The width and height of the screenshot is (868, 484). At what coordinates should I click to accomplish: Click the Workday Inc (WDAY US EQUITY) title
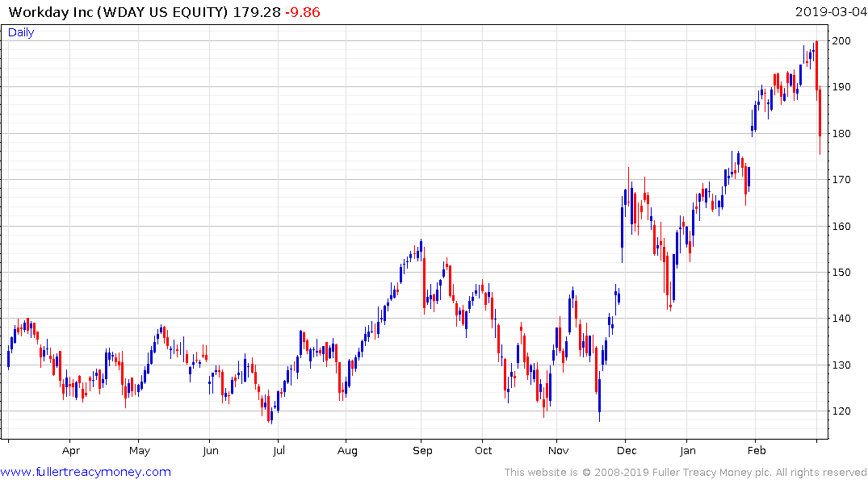(x=118, y=12)
